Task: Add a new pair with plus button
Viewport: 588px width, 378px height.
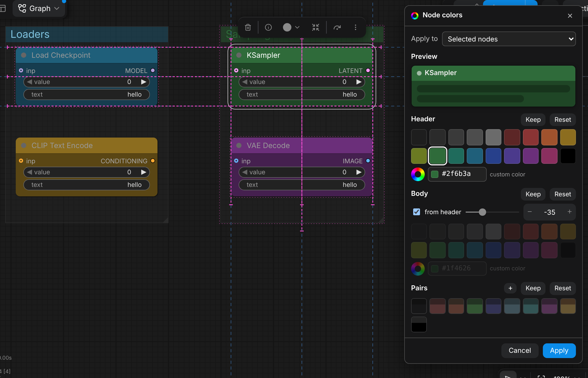Action: 510,288
